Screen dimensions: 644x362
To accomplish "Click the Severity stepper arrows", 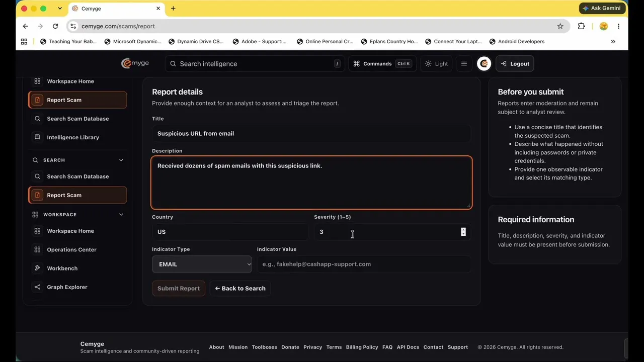I will coord(463,232).
